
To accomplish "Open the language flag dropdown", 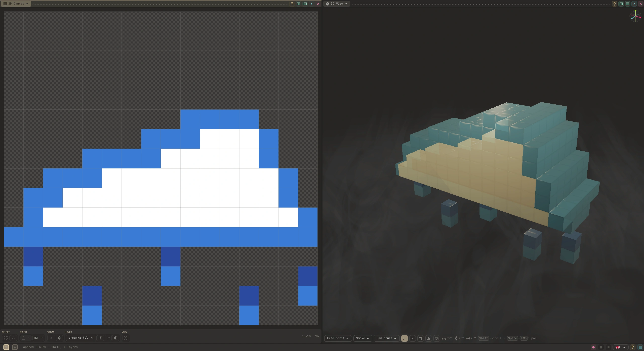I will pyautogui.click(x=620, y=347).
